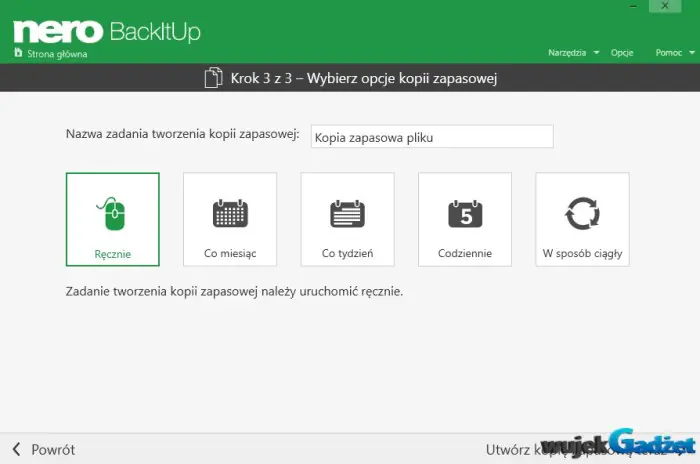Expand the Pomoc dropdown arrow
The height and width of the screenshot is (464, 700).
tap(692, 53)
